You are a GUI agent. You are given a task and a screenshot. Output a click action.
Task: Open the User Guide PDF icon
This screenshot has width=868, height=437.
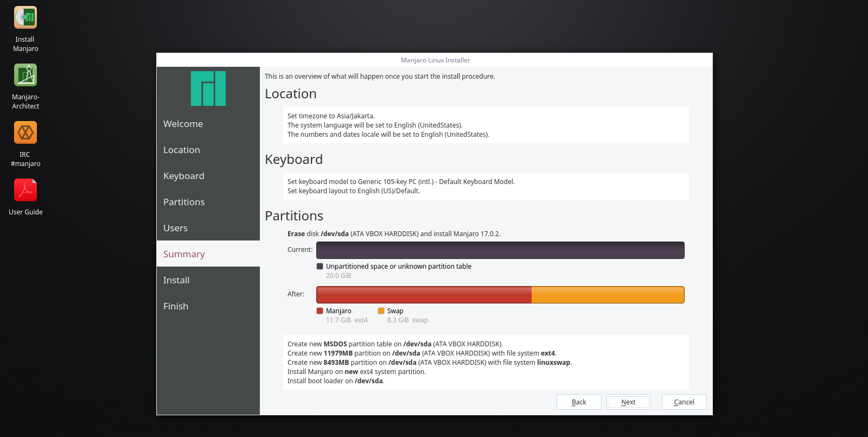tap(25, 198)
